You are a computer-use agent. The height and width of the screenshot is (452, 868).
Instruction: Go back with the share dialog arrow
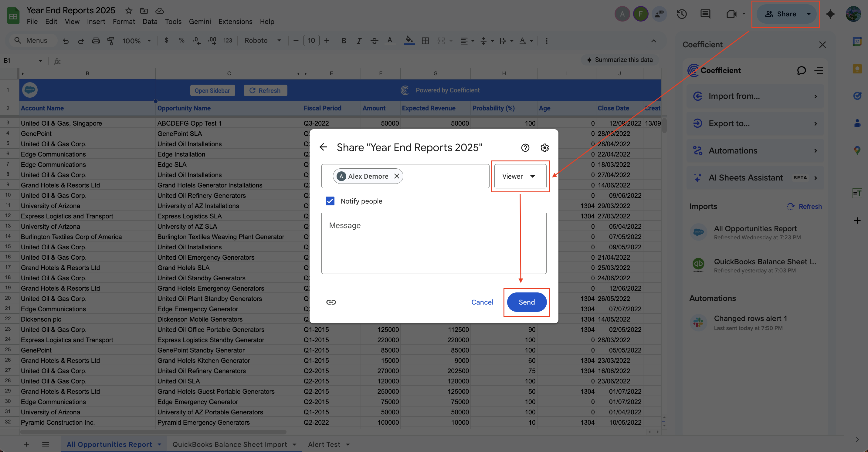point(324,147)
